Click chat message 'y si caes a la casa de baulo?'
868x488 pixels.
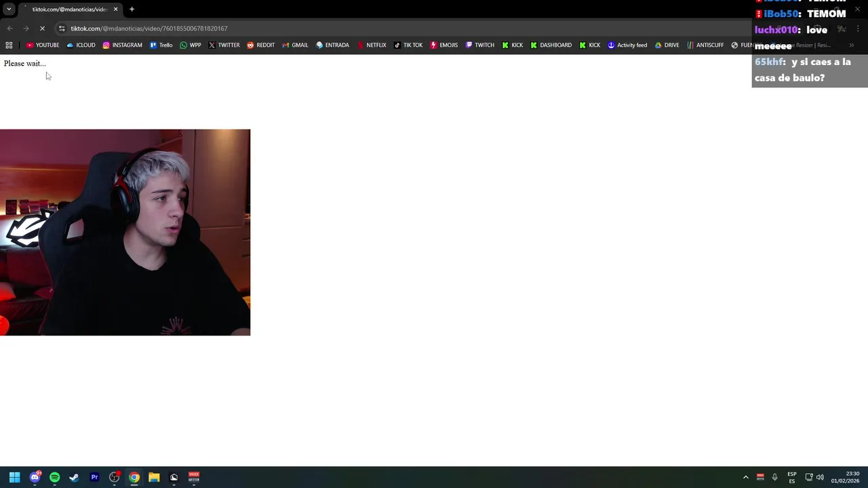(803, 70)
